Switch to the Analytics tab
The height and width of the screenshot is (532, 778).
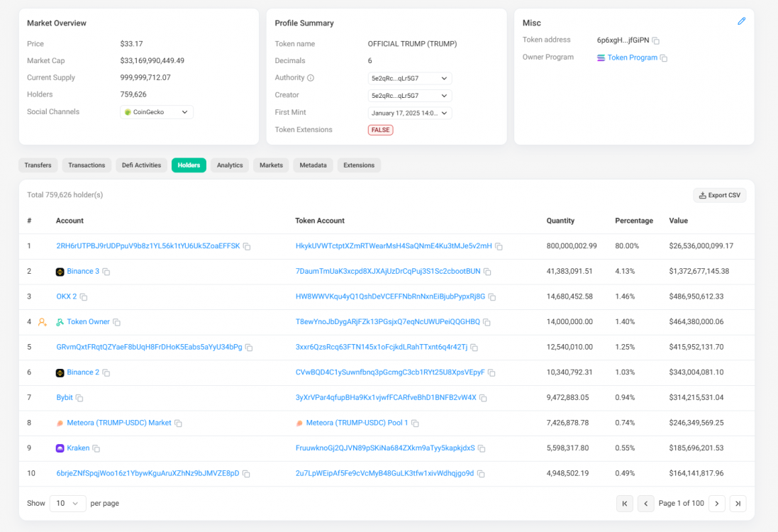(x=230, y=165)
